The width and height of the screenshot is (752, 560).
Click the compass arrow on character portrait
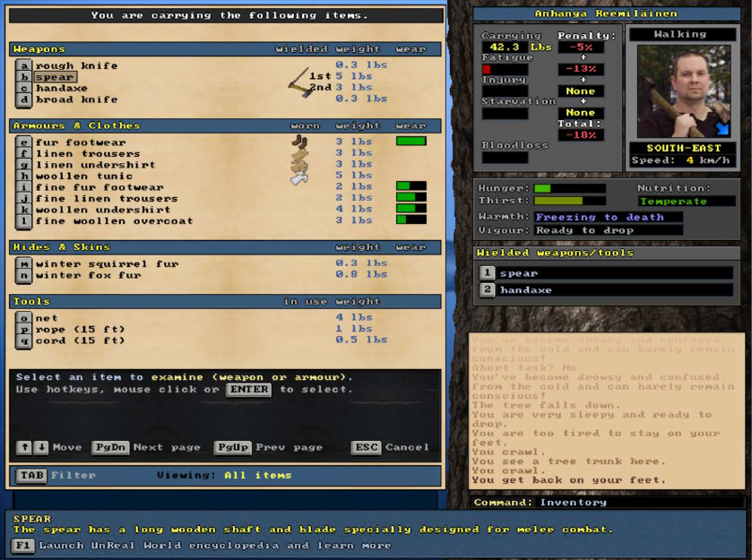722,128
